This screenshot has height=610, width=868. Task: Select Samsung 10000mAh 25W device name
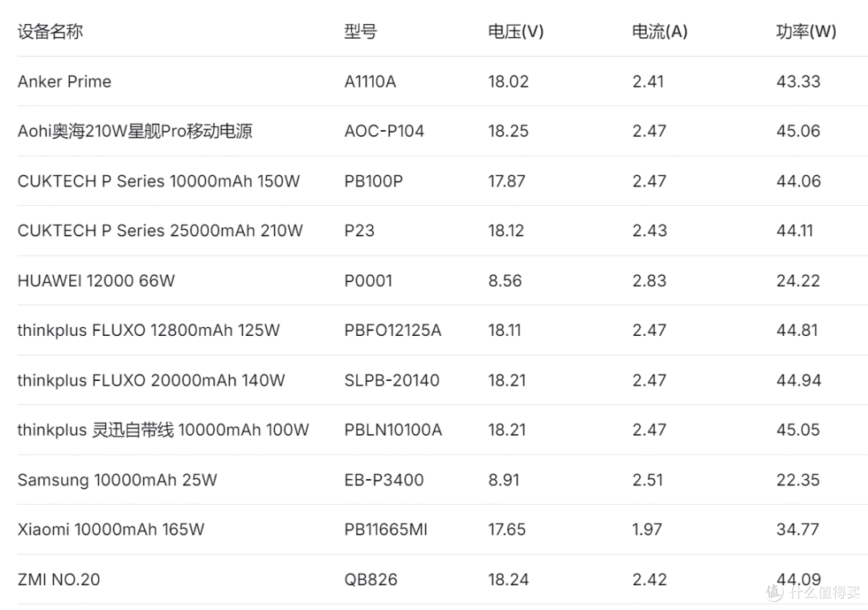(117, 480)
